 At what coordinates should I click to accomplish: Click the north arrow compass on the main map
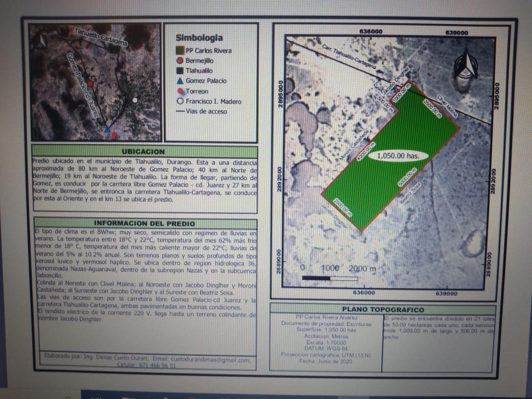[466, 63]
